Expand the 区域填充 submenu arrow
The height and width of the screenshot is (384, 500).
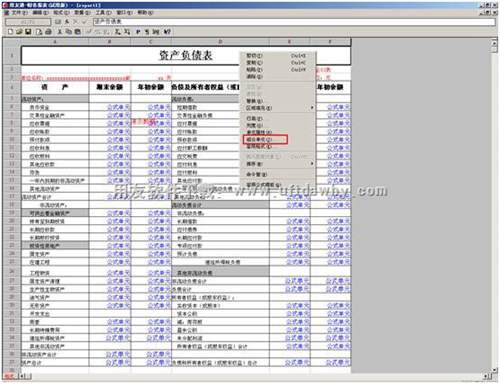coord(312,108)
